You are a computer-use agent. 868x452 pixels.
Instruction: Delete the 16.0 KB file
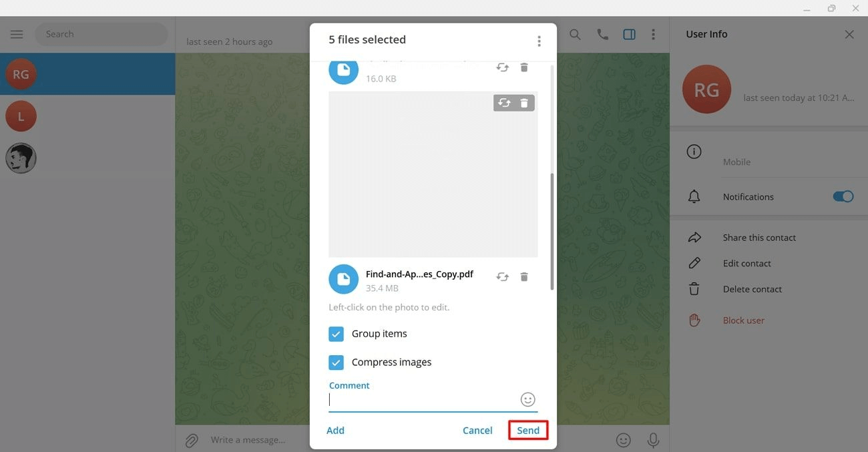click(x=524, y=67)
